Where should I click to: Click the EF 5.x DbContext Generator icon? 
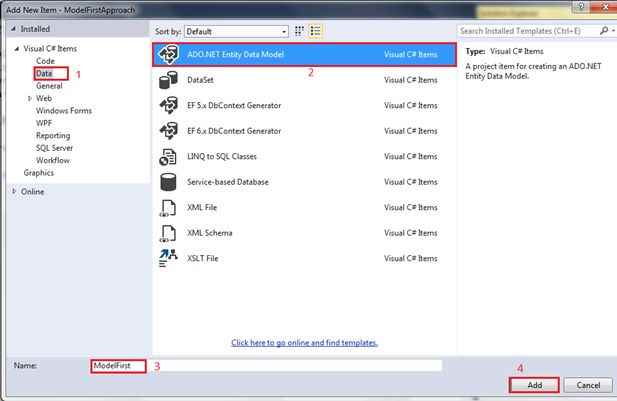tap(168, 105)
